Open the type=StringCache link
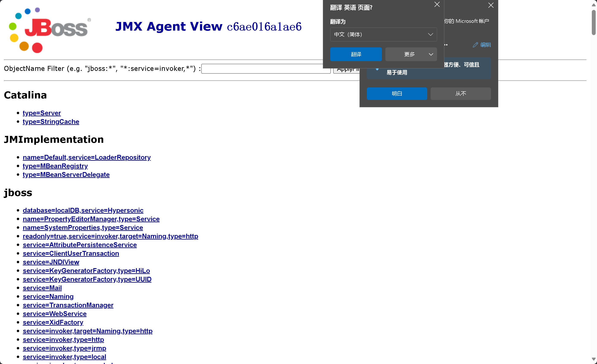This screenshot has height=364, width=597. [x=51, y=121]
